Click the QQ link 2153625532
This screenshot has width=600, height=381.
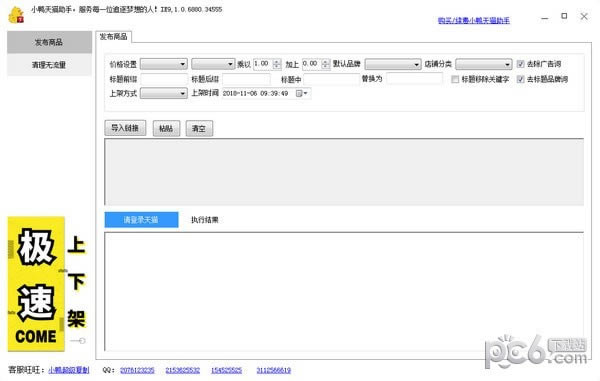click(x=183, y=370)
